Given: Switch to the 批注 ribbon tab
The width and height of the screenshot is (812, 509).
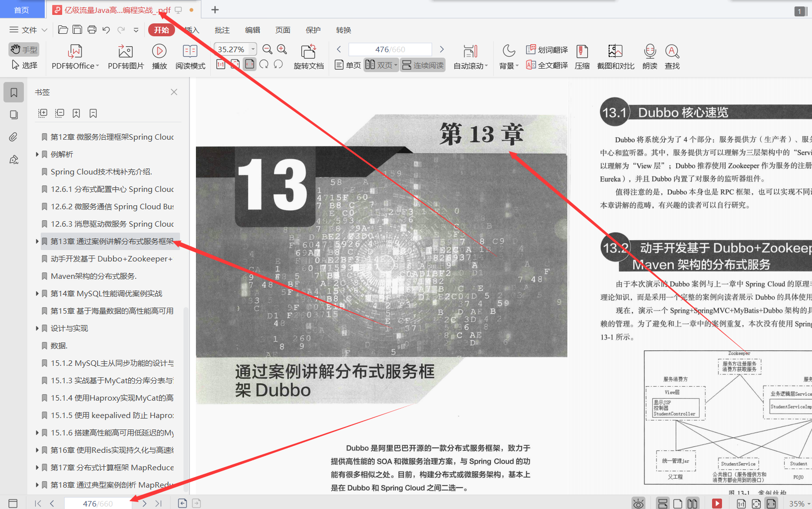Looking at the screenshot, I should (222, 30).
